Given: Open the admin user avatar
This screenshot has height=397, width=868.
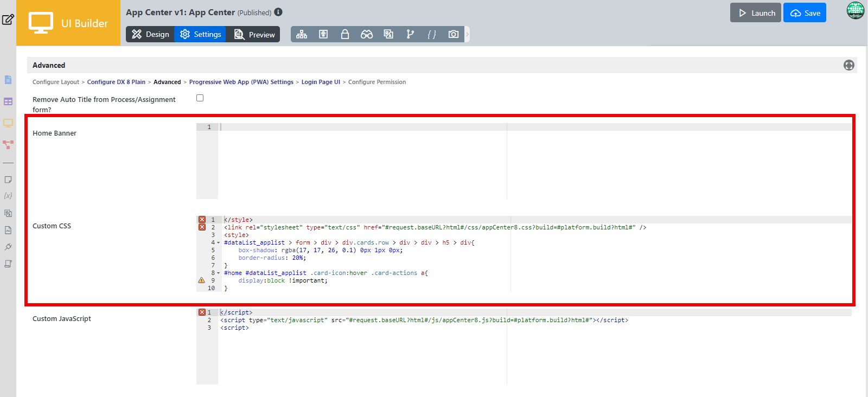Looking at the screenshot, I should 856,10.
